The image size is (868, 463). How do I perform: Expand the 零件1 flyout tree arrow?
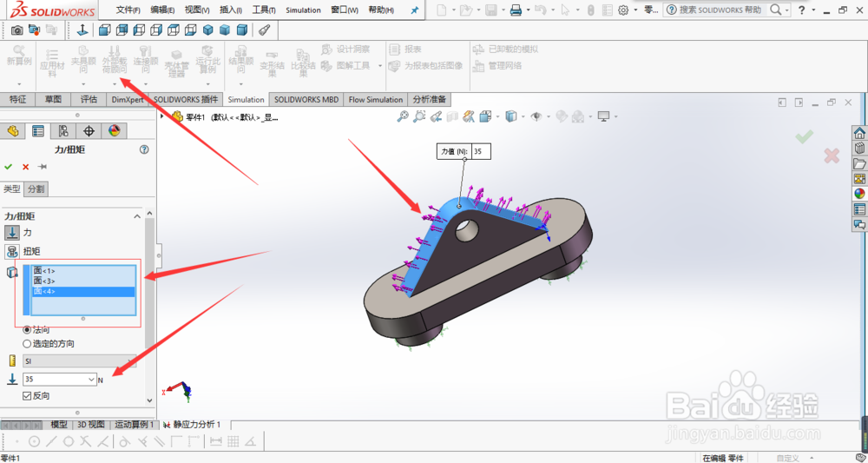[x=162, y=117]
